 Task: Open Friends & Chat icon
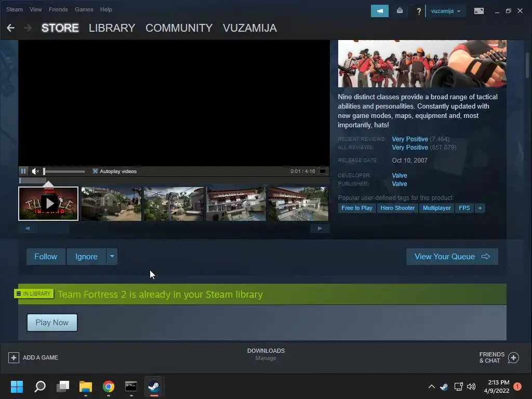coord(513,357)
